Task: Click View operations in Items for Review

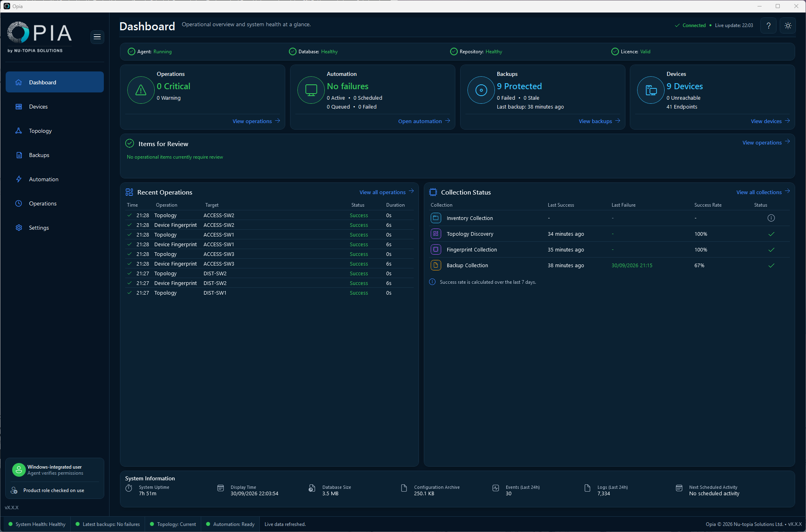Action: (x=766, y=142)
